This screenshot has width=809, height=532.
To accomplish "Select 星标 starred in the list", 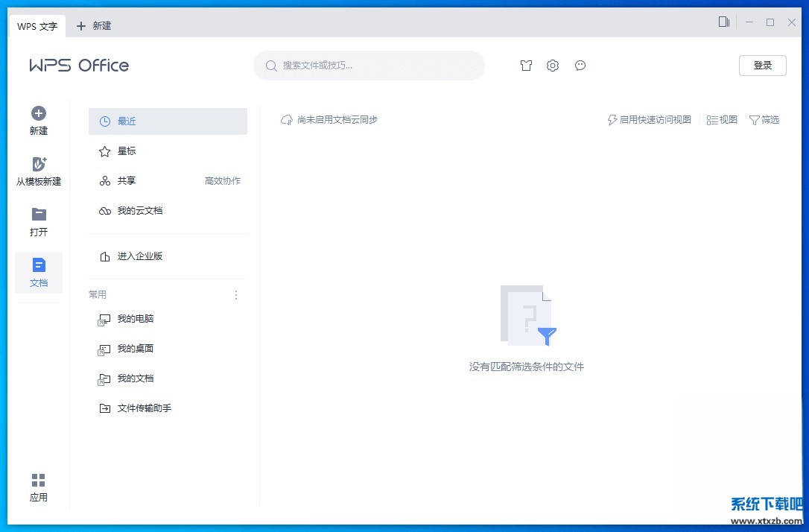I will [127, 151].
